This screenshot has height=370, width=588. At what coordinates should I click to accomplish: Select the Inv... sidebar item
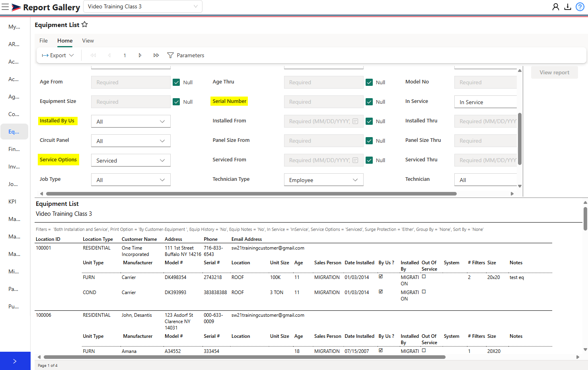click(x=14, y=167)
